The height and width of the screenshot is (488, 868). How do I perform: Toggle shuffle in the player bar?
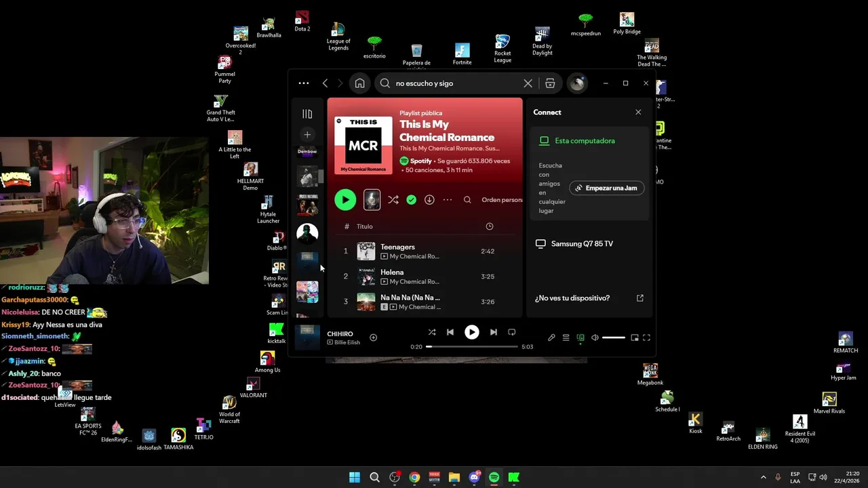(x=432, y=332)
